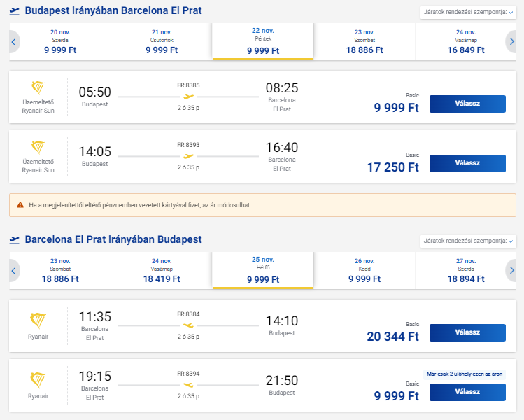The width and height of the screenshot is (524, 420).
Task: Select outbound date 21 nov. Csütörtök
Action: coord(162,42)
